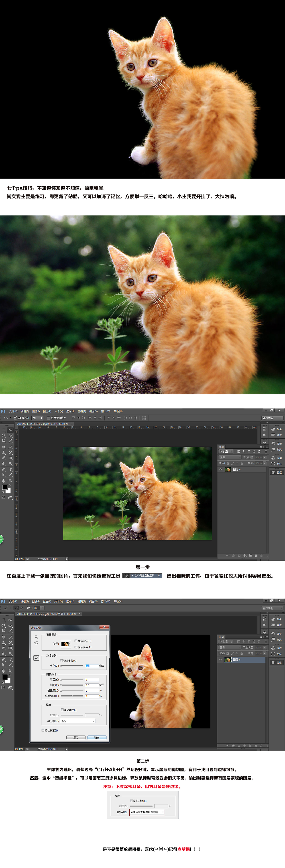The height and width of the screenshot is (868, 285).
Task: Click the 图层 0 thumbnail in forest-photo window
Action: (228, 469)
